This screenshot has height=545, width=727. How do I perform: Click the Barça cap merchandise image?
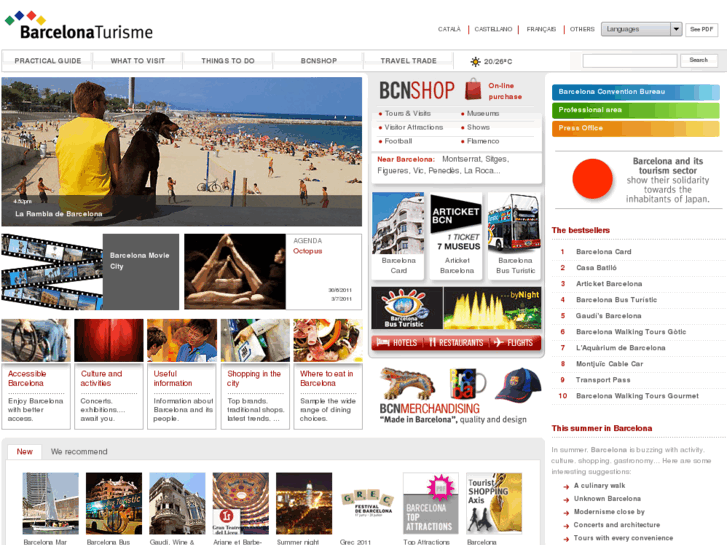tap(518, 385)
